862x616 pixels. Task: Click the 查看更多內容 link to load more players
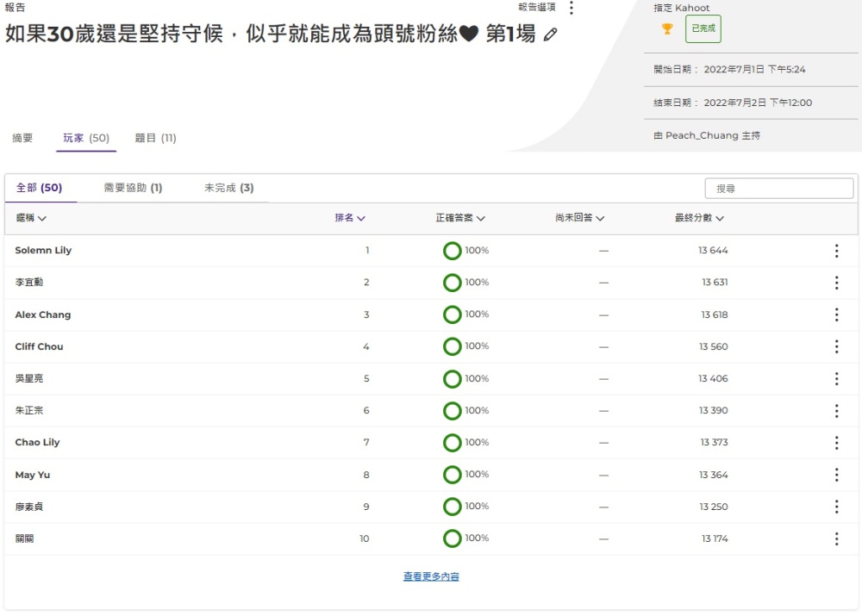pyautogui.click(x=431, y=576)
